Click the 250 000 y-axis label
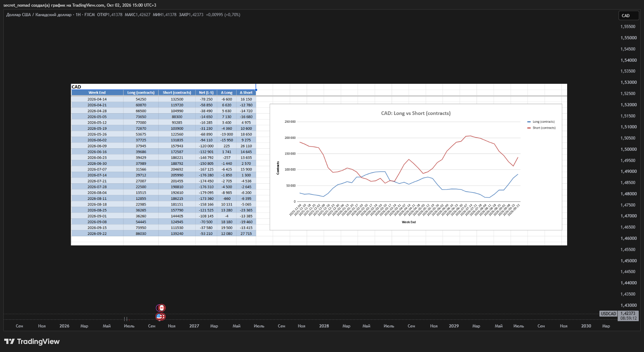Screen dimensions: 644x352 tap(290, 122)
